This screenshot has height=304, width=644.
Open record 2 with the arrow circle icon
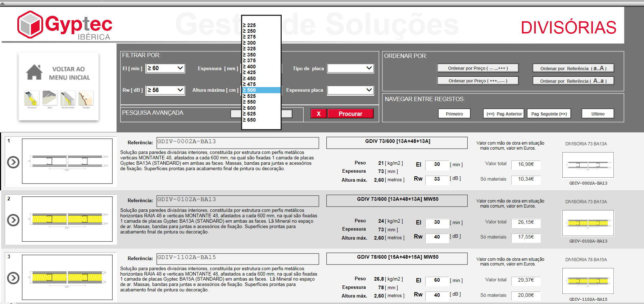pyautogui.click(x=13, y=220)
